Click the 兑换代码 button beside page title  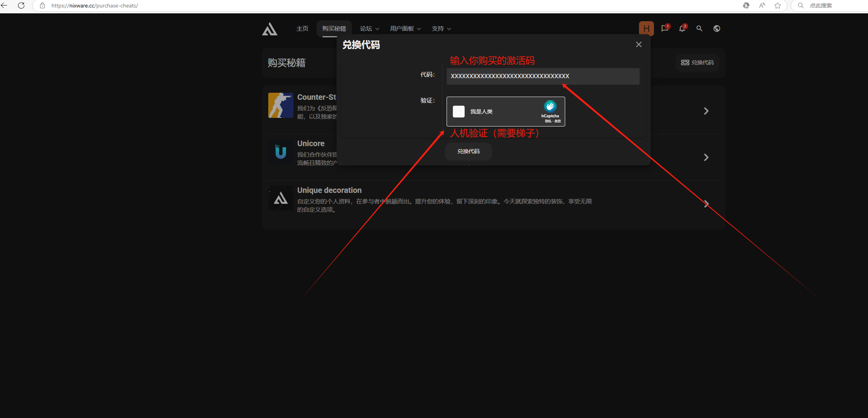[x=698, y=62]
